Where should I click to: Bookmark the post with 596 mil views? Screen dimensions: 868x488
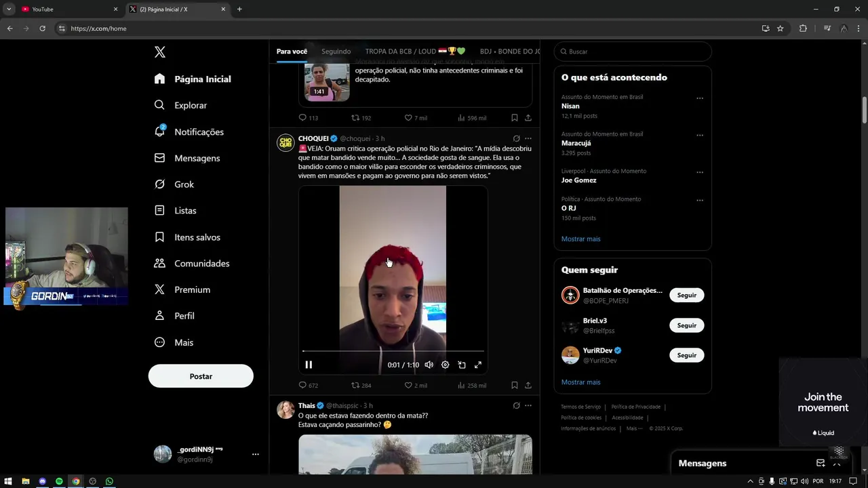[x=514, y=118]
